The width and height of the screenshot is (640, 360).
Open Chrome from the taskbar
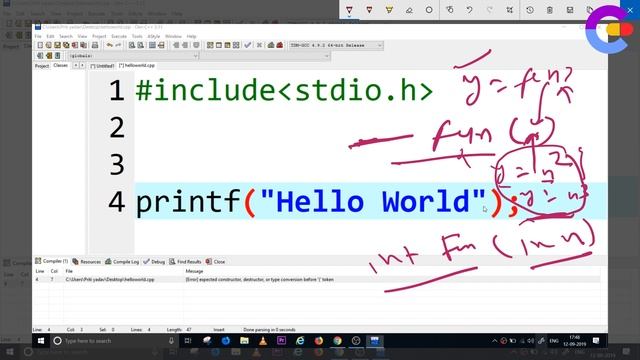click(x=337, y=340)
